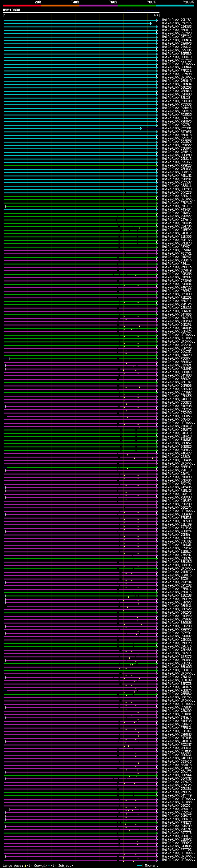
Task: Open UniRef100_B2LXU4 hit
Action: (x=177, y=98)
